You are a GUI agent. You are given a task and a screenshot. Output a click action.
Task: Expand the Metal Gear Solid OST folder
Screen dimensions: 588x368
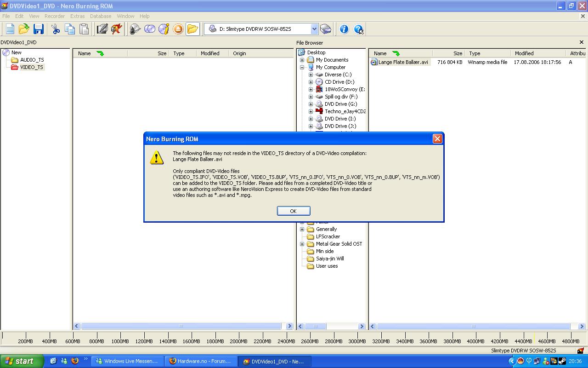pos(302,244)
